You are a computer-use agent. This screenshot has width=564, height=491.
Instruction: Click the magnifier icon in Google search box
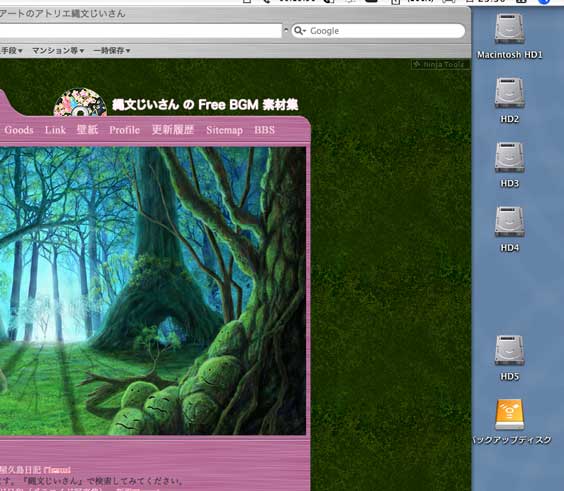coord(299,31)
